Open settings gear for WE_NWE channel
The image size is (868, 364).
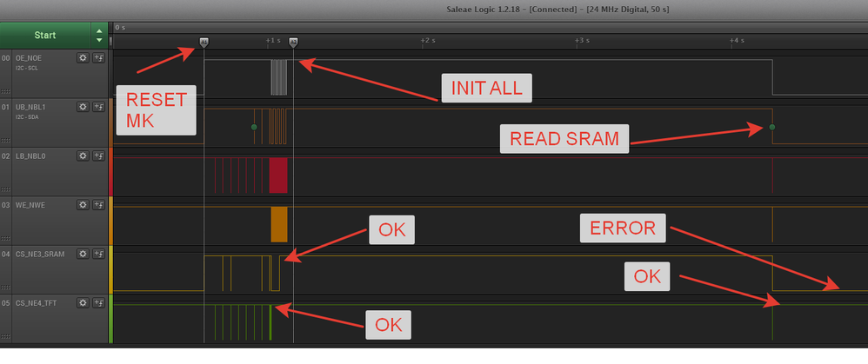pyautogui.click(x=83, y=205)
